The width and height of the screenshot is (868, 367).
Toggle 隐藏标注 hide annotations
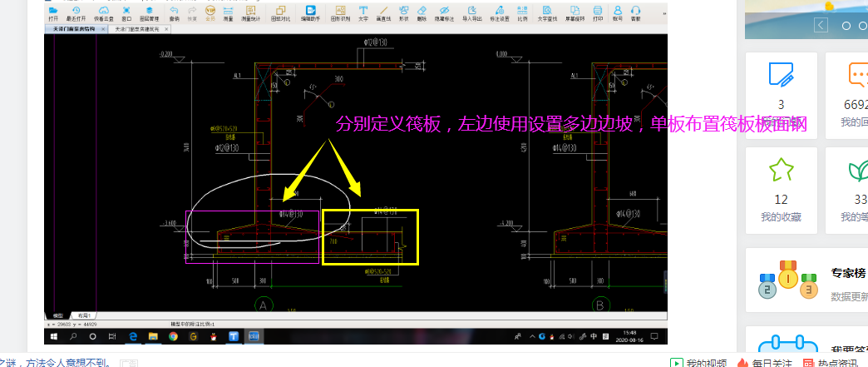pos(444,14)
